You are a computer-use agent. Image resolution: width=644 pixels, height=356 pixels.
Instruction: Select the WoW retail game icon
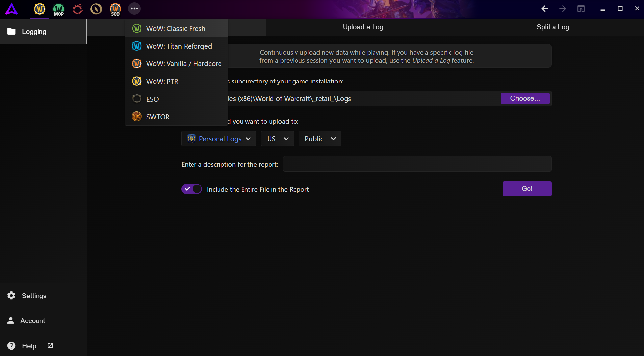(39, 9)
